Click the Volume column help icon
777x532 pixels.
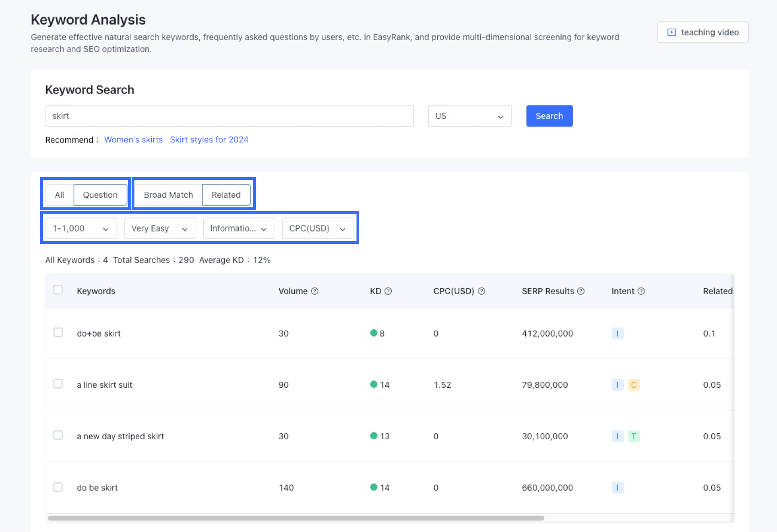click(x=314, y=291)
